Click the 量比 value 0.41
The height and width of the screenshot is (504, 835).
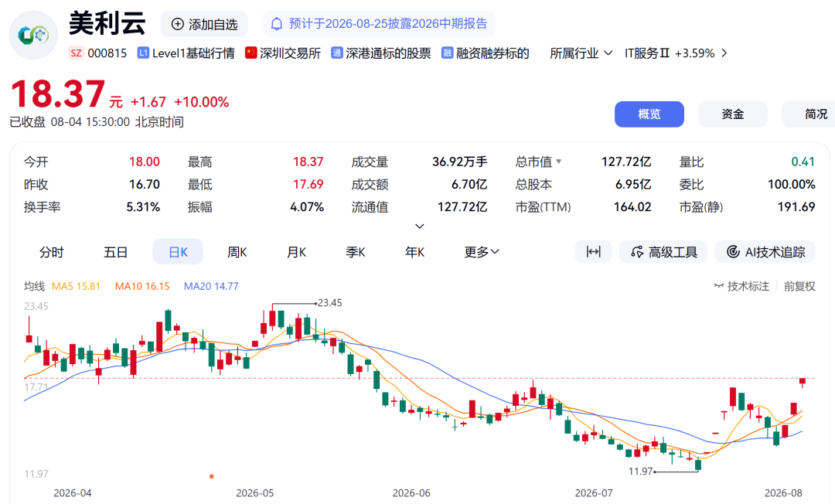[x=803, y=162]
